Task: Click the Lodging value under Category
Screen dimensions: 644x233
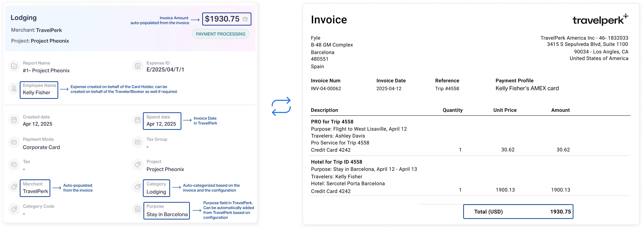Action: coord(156,192)
